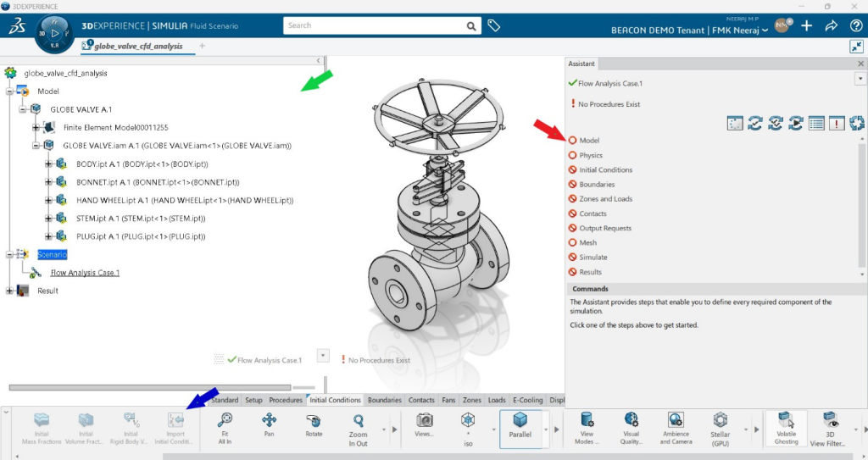The width and height of the screenshot is (868, 460).
Task: Close the Assistant panel
Action: [x=861, y=64]
